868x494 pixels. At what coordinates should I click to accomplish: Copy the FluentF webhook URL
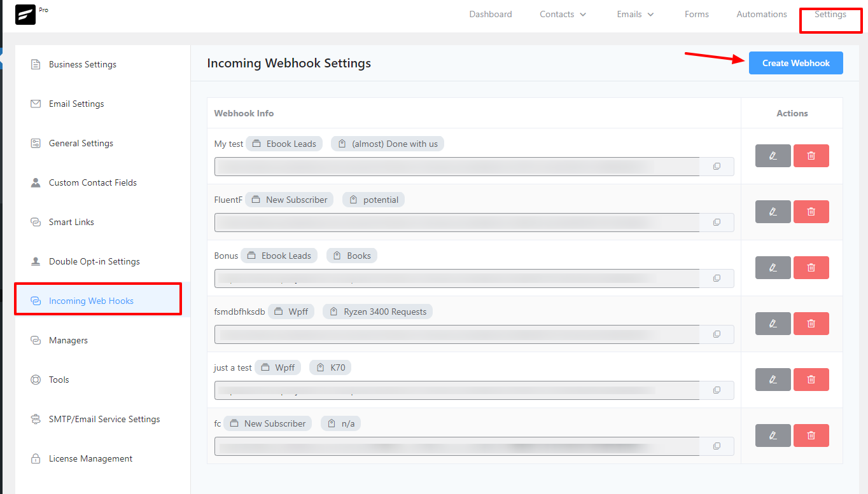(717, 222)
